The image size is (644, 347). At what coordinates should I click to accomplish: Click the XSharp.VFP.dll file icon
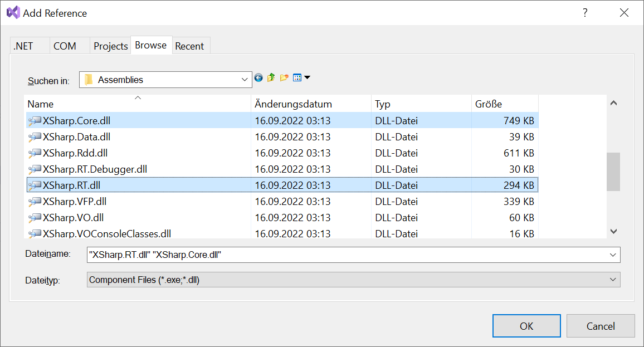click(35, 202)
